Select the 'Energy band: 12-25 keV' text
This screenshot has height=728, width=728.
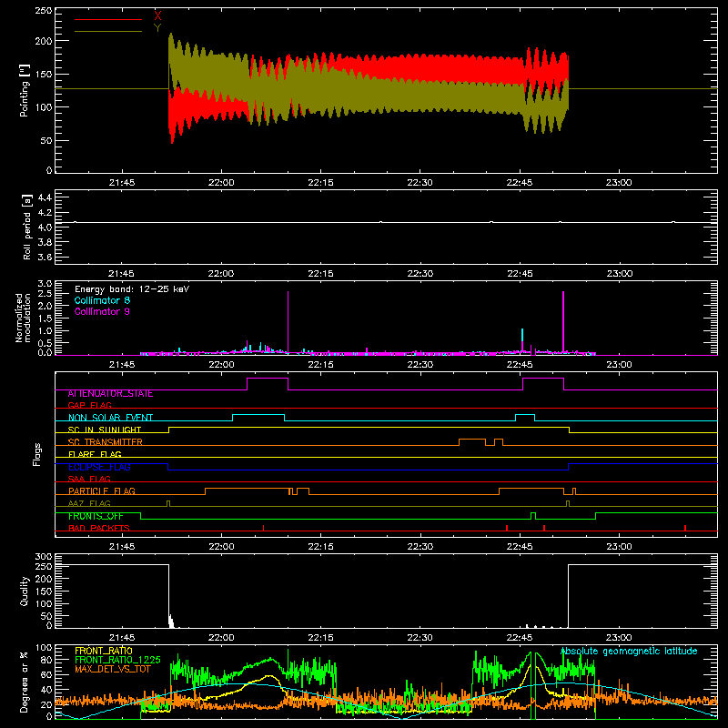132,288
